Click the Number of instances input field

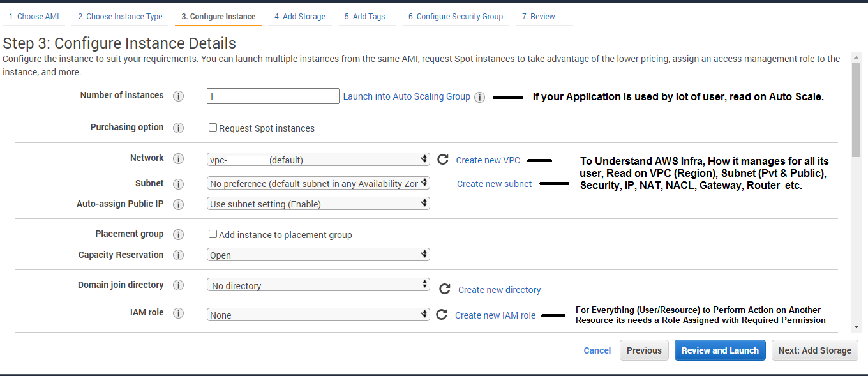click(x=273, y=96)
